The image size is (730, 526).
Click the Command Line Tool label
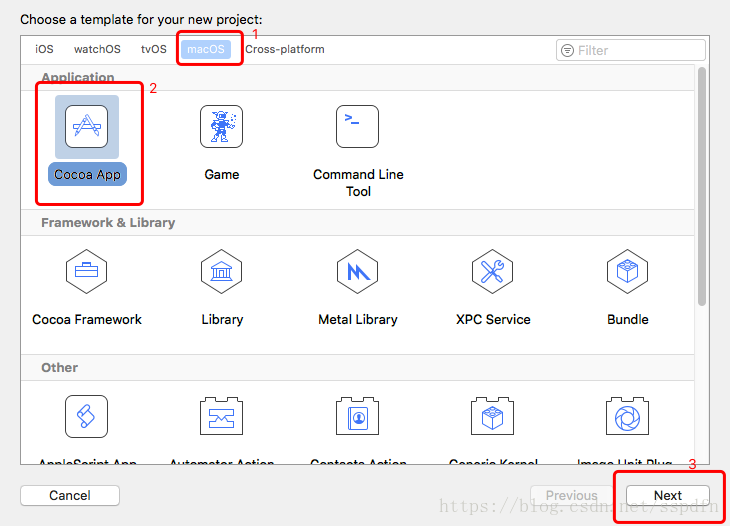(358, 183)
